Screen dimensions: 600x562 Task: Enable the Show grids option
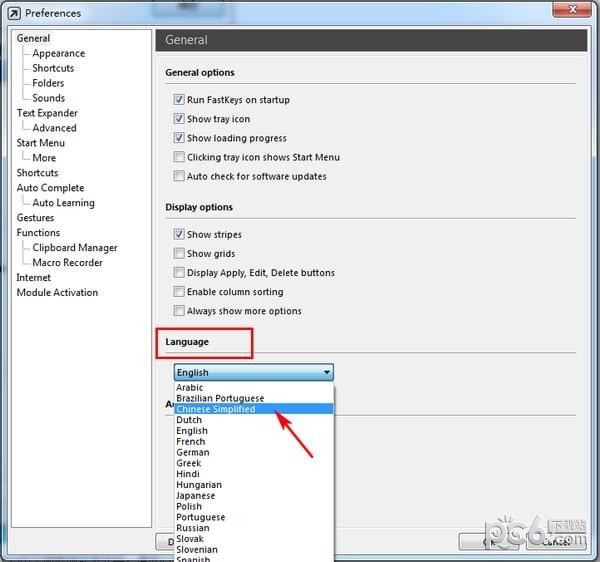click(179, 253)
